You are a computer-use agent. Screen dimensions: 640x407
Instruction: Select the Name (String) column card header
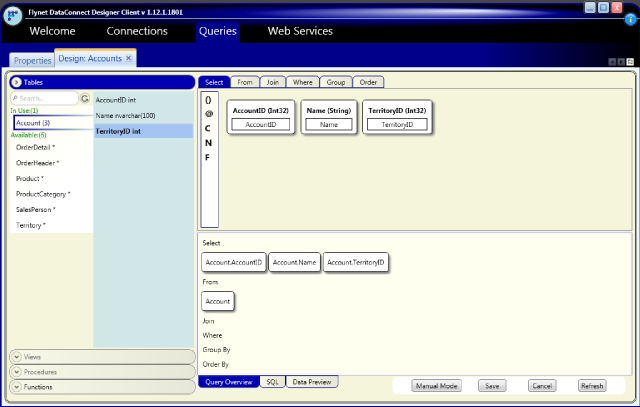[x=329, y=111]
